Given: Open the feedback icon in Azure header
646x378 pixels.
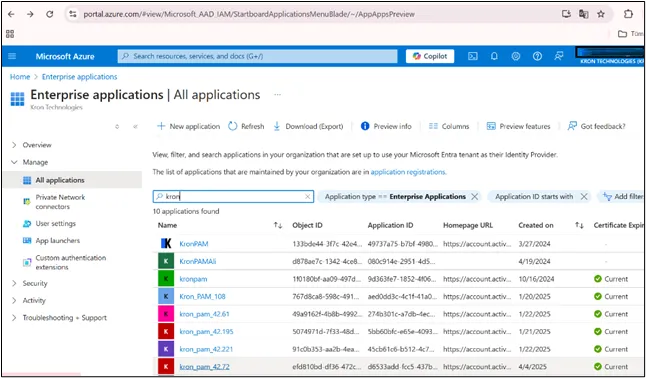Looking at the screenshot, I should (x=559, y=56).
